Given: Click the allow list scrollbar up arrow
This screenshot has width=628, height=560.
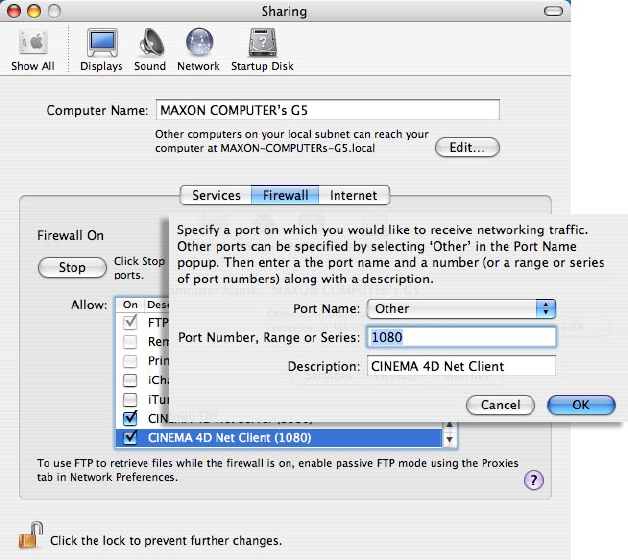Looking at the screenshot, I should (x=449, y=425).
